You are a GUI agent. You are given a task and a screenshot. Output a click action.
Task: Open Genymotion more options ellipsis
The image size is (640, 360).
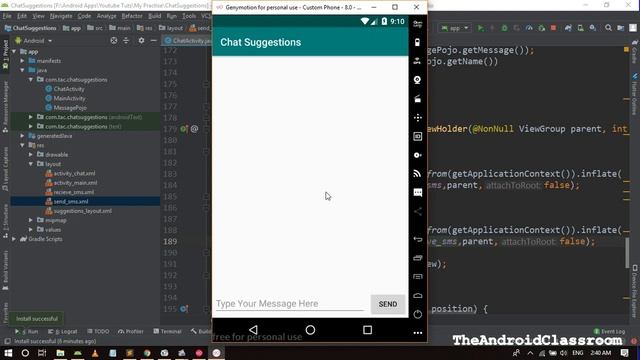tap(417, 333)
